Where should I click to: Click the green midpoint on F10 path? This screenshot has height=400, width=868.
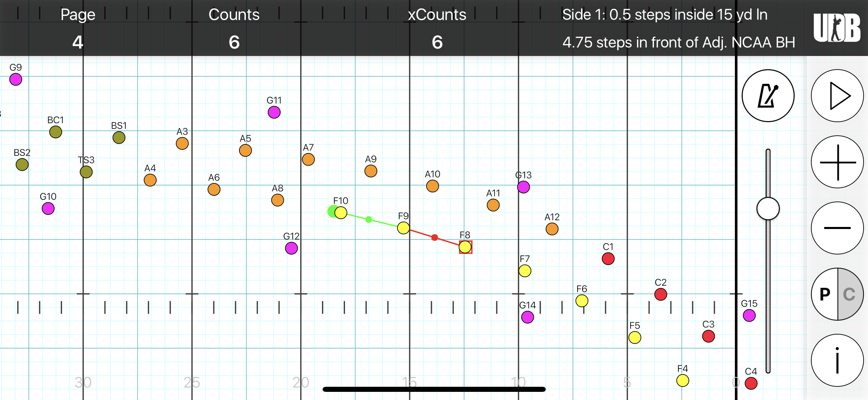pyautogui.click(x=369, y=220)
